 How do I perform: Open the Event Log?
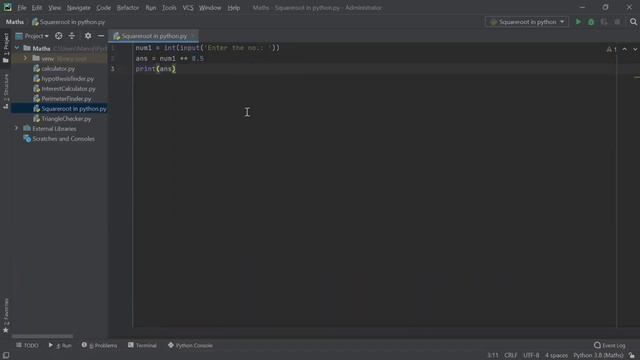[x=609, y=345]
